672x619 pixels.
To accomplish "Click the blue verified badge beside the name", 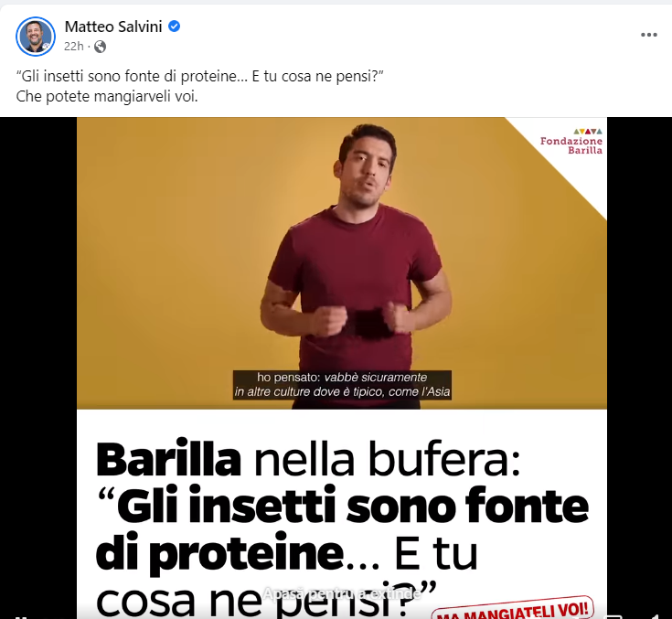I will tap(174, 27).
